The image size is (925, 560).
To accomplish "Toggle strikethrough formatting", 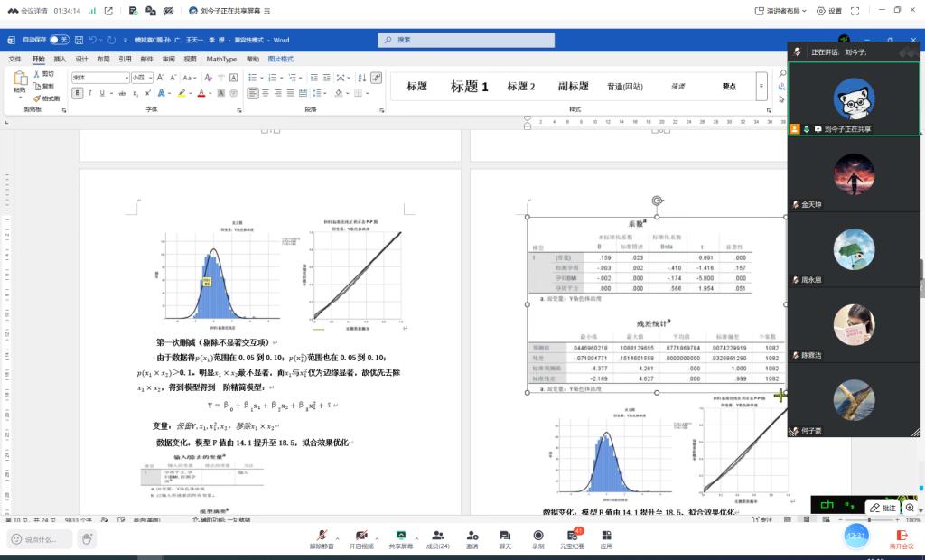I will 122,93.
